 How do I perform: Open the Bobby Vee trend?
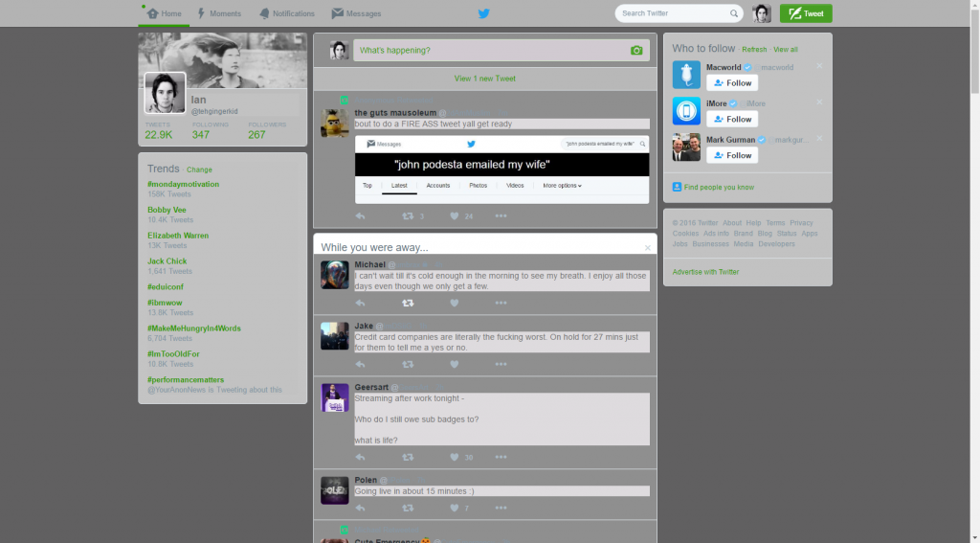point(167,210)
